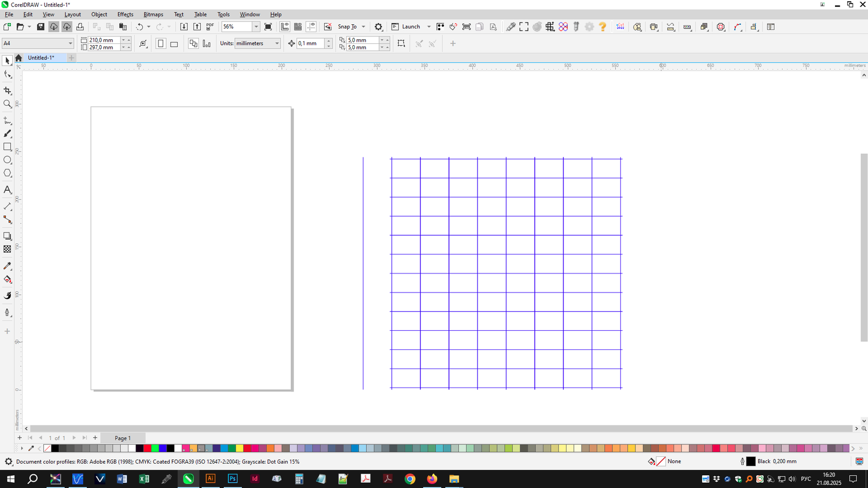The width and height of the screenshot is (868, 488).
Task: Select the Drop Shadow tool
Action: (x=8, y=236)
